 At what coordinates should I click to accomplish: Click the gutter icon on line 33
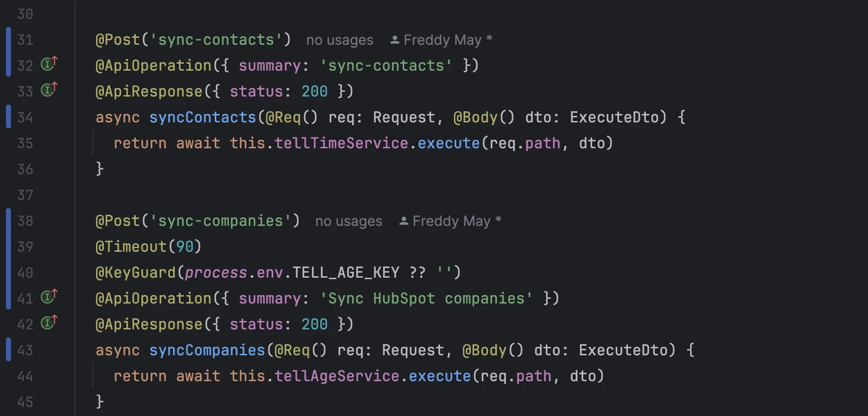coord(48,90)
